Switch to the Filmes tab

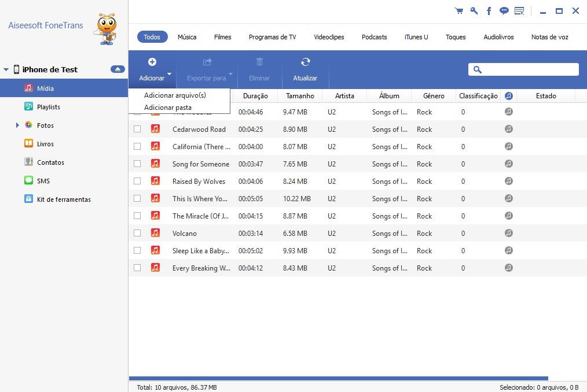[222, 37]
